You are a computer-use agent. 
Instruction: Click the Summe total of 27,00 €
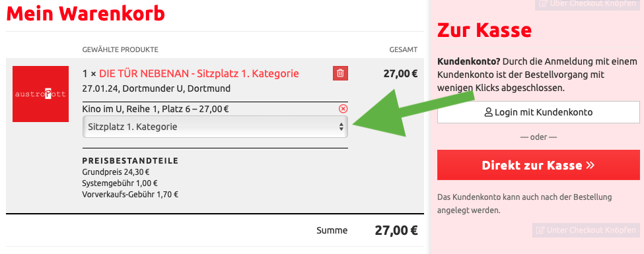point(396,230)
